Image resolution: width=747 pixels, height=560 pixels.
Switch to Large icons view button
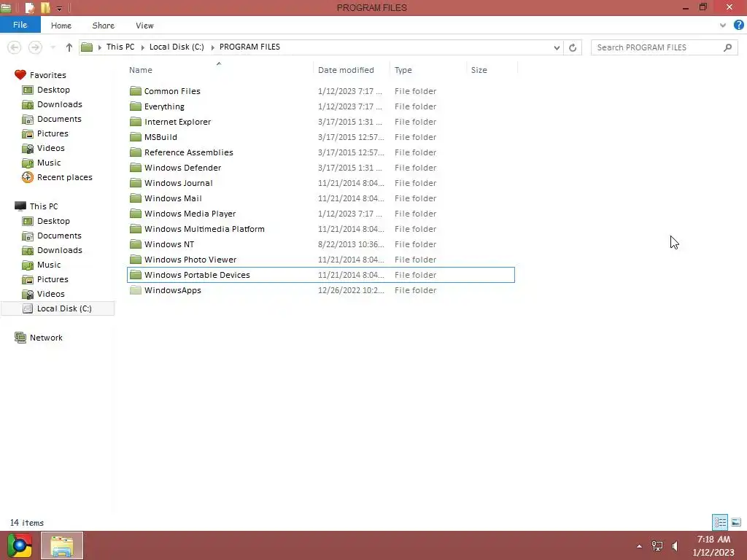(x=736, y=522)
